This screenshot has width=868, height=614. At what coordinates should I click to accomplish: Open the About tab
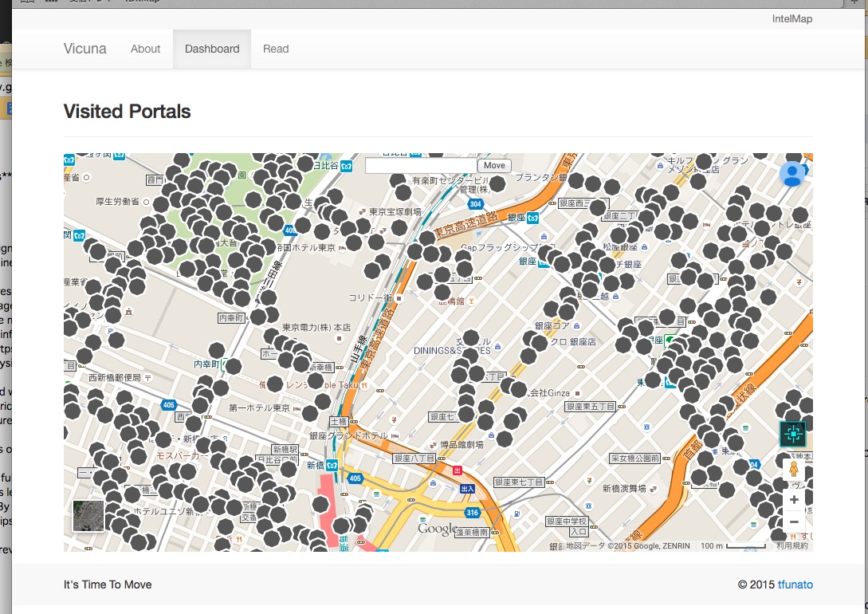(x=145, y=49)
